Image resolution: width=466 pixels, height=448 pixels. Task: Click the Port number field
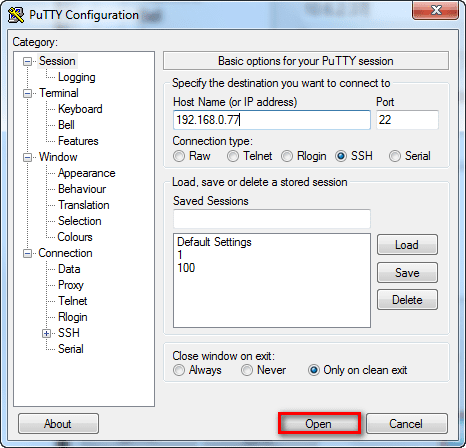[407, 120]
